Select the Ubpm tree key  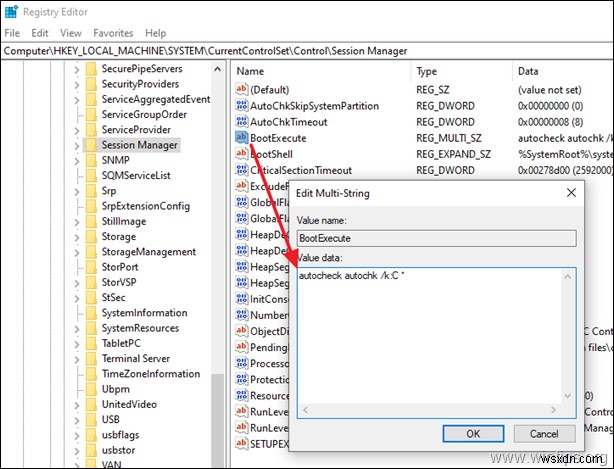tap(116, 390)
